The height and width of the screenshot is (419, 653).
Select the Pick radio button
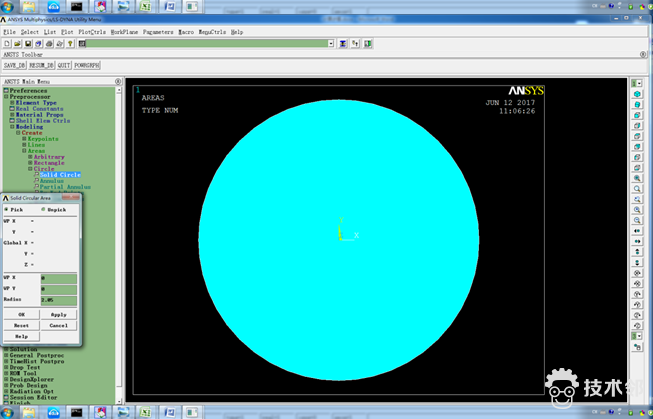(x=6, y=209)
